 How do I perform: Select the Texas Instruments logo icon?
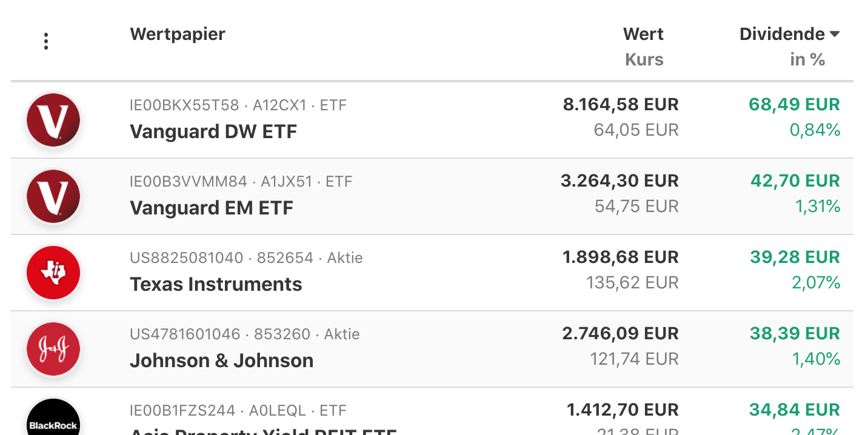coord(53,273)
